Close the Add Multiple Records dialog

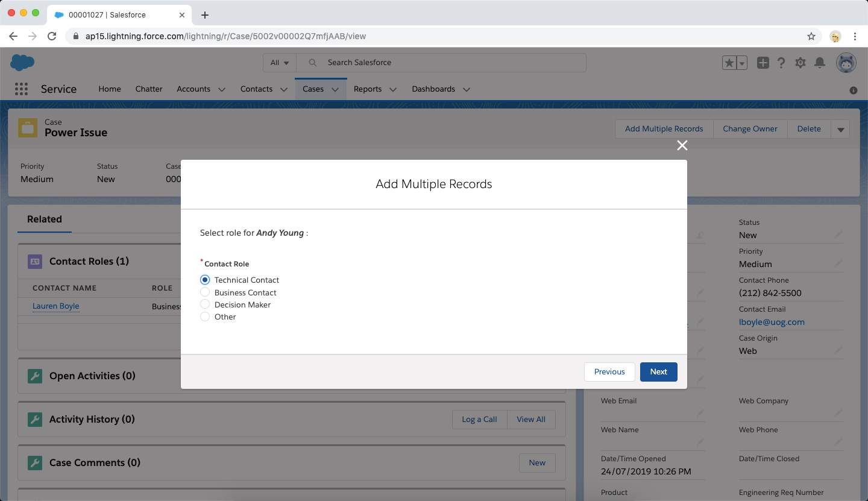point(682,145)
